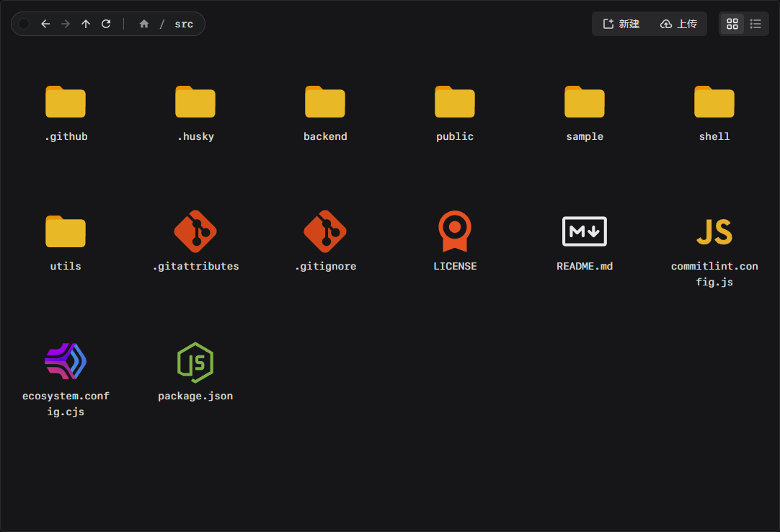Click the "README.md" file name
Image resolution: width=780 pixels, height=532 pixels.
(585, 266)
